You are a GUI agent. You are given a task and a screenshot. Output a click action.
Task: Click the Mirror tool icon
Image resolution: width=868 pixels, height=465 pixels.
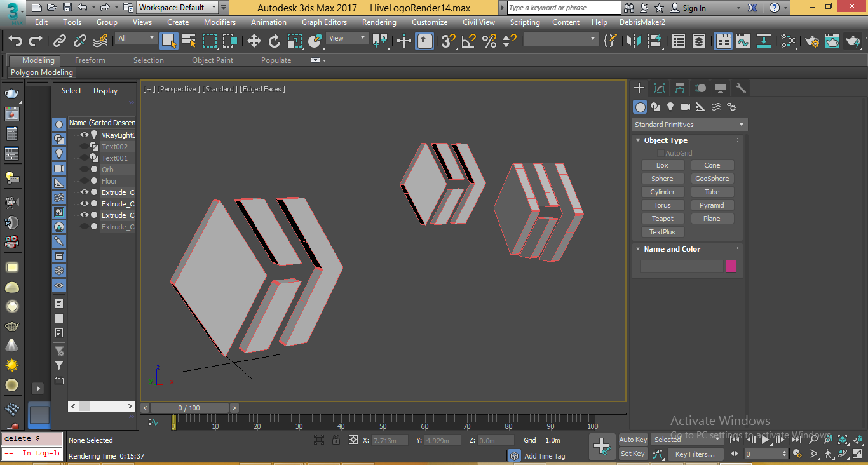[x=634, y=41]
